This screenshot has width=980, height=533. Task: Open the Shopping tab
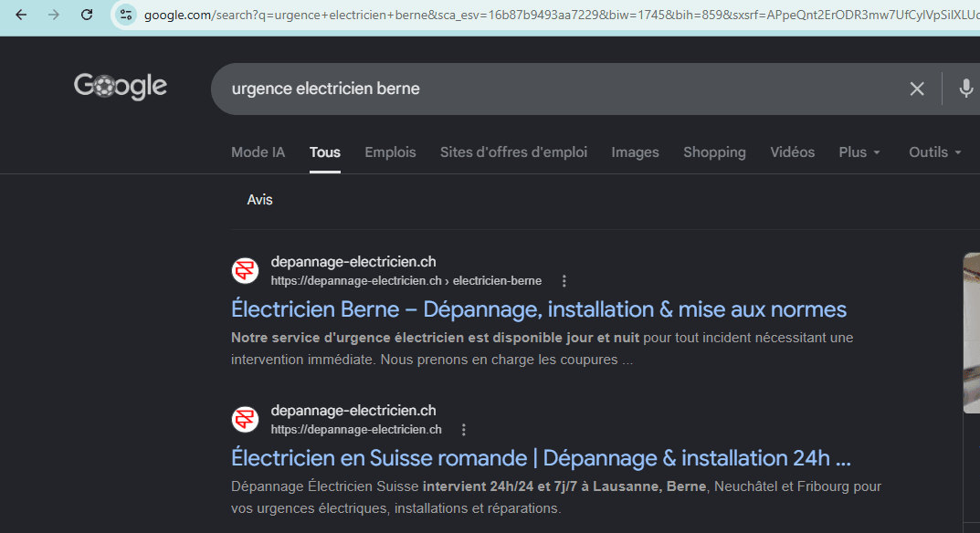714,152
